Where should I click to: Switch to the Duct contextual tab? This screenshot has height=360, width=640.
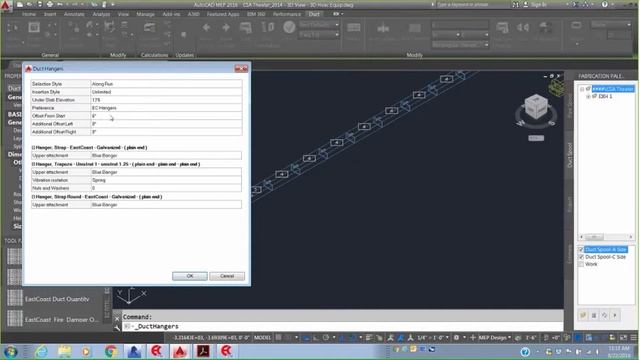click(x=314, y=14)
